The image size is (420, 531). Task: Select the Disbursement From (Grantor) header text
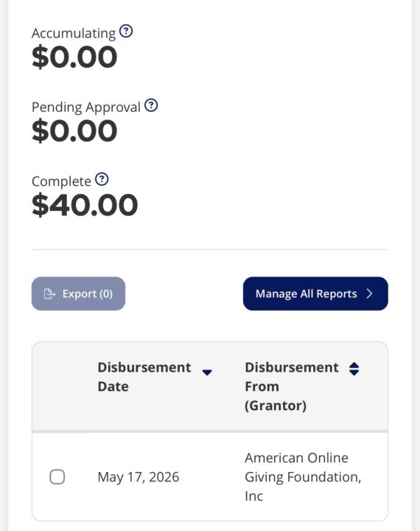coord(291,386)
